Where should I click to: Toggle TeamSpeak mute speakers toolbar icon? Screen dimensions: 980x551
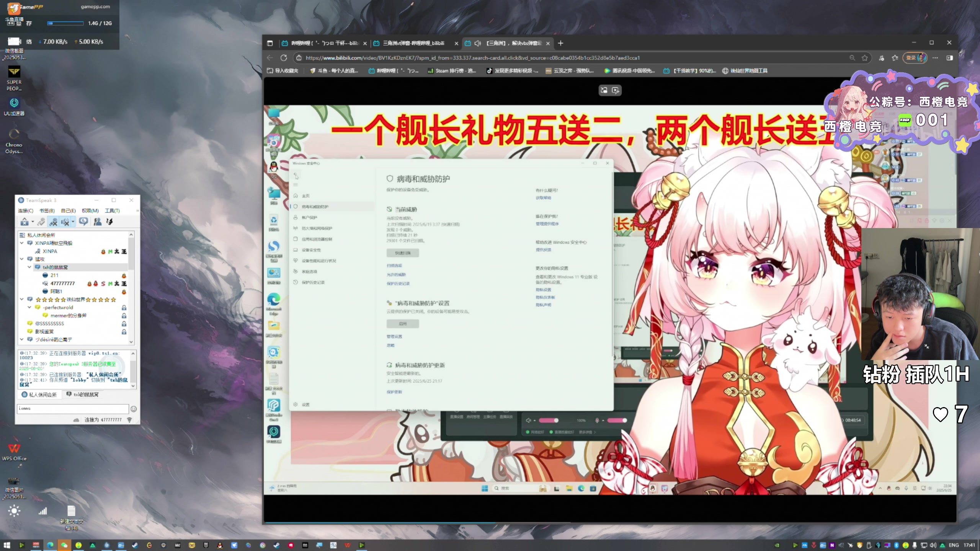[x=65, y=222]
